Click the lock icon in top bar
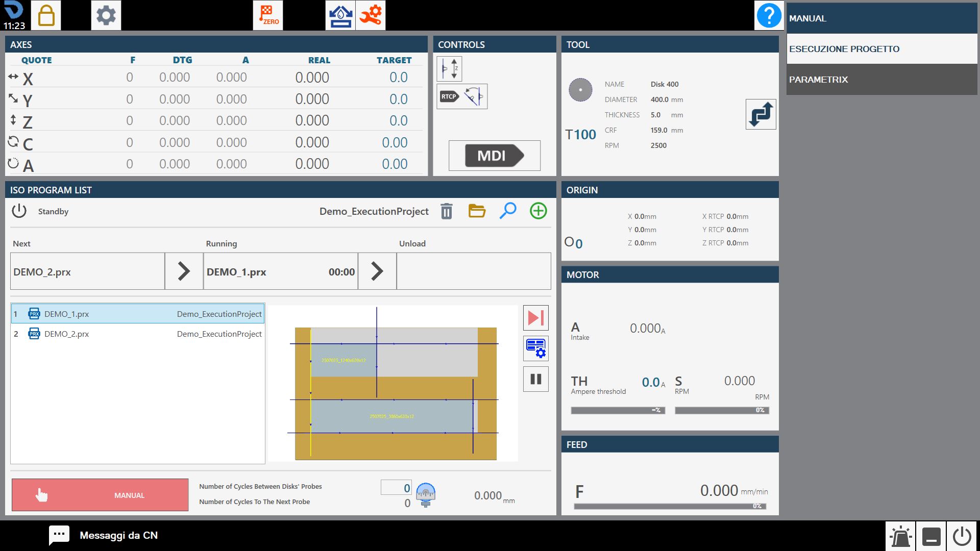980x551 pixels. pos(46,15)
